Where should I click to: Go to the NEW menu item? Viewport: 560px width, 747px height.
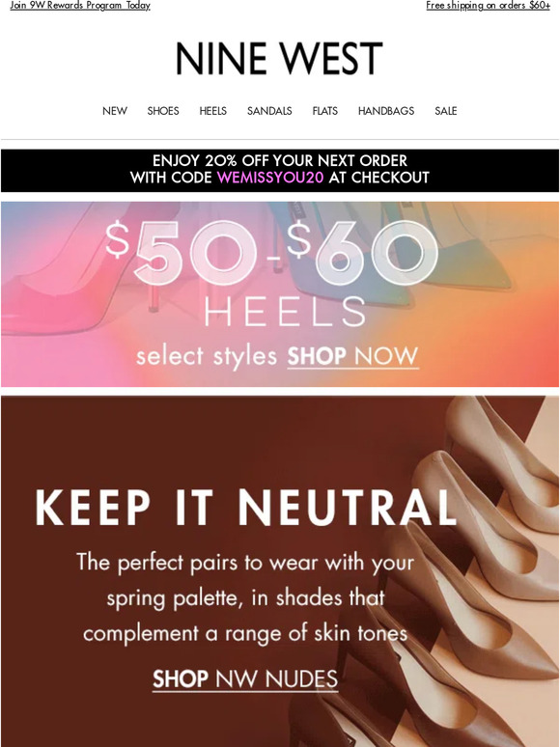coord(115,111)
